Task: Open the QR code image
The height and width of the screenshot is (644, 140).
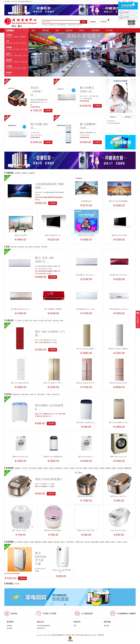Action: [x=131, y=23]
